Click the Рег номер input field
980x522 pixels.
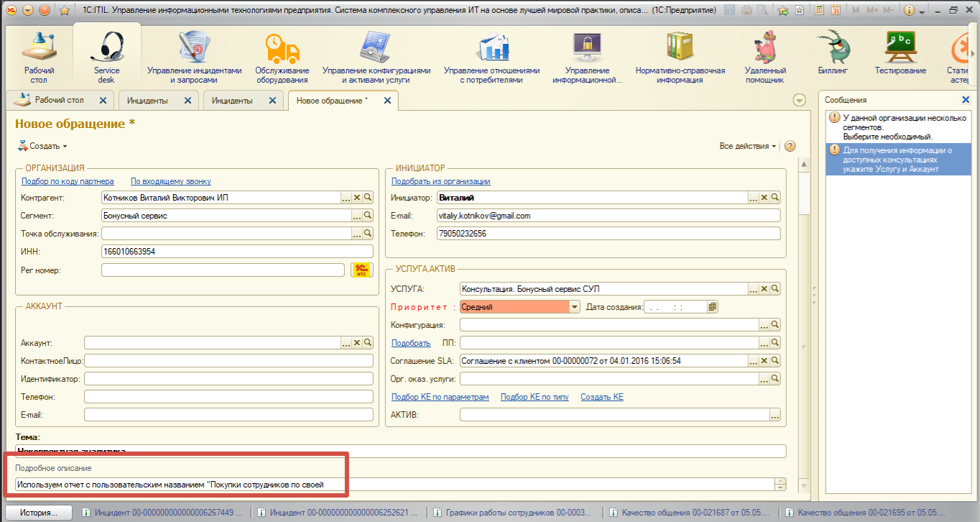click(x=223, y=270)
